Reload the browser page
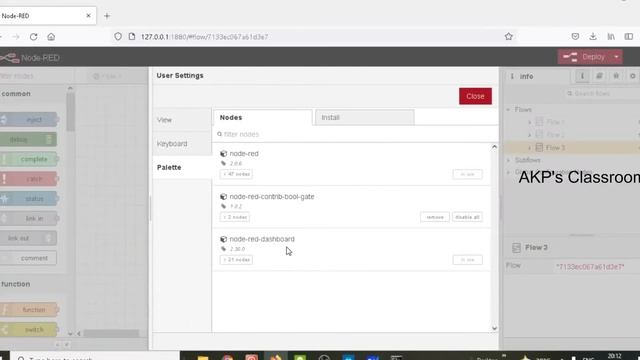 coord(33,37)
